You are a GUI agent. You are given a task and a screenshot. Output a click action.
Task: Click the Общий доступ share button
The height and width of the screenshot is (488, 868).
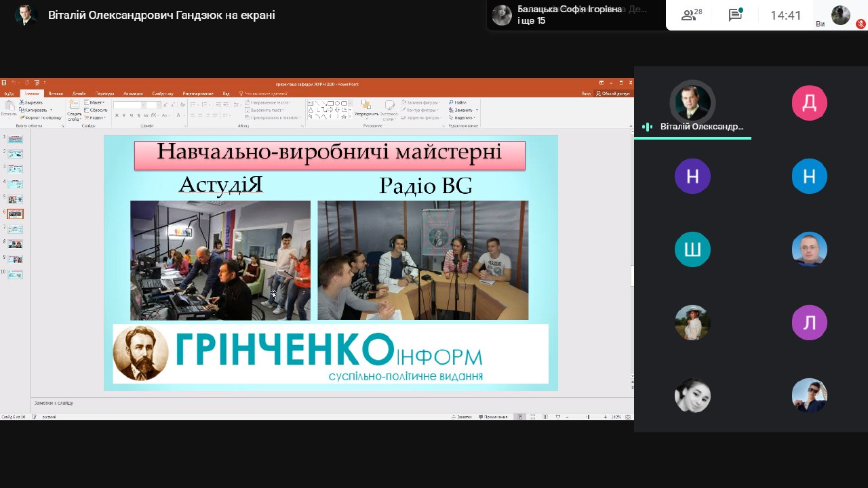(613, 94)
